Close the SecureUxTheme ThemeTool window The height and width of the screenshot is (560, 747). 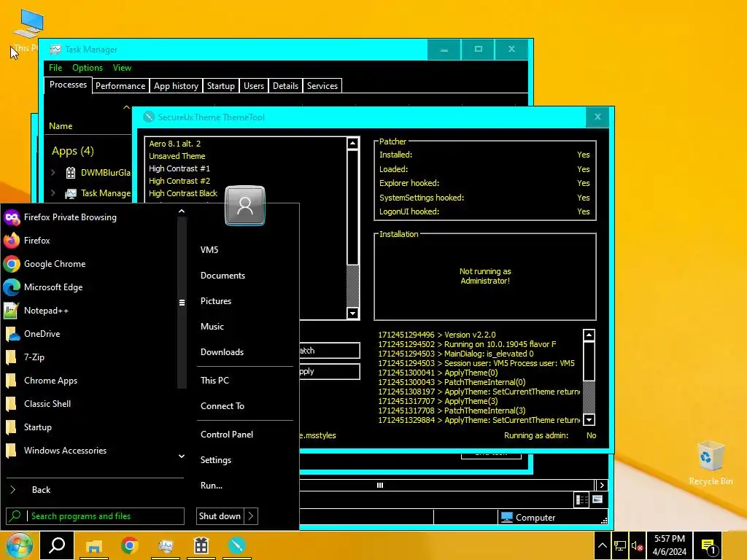[597, 117]
